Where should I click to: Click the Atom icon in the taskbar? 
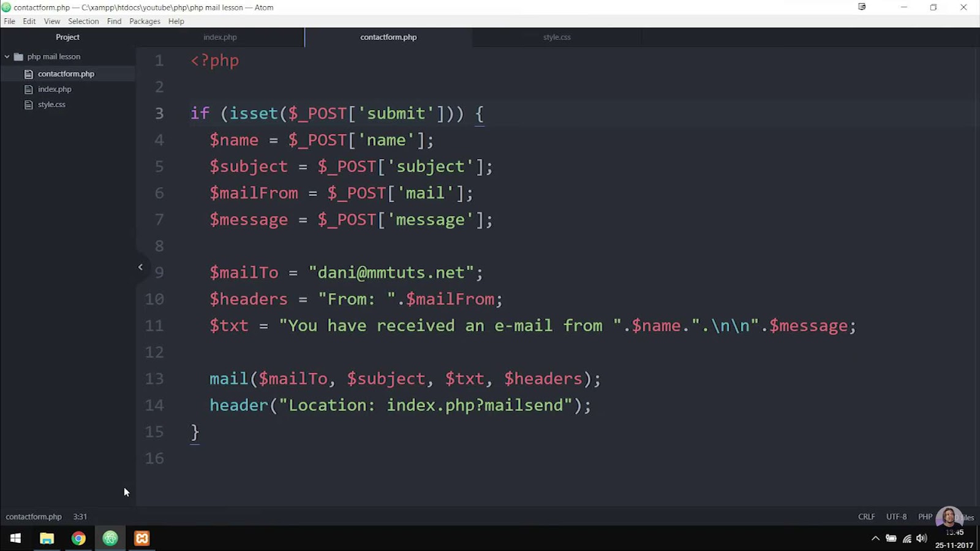pyautogui.click(x=111, y=538)
